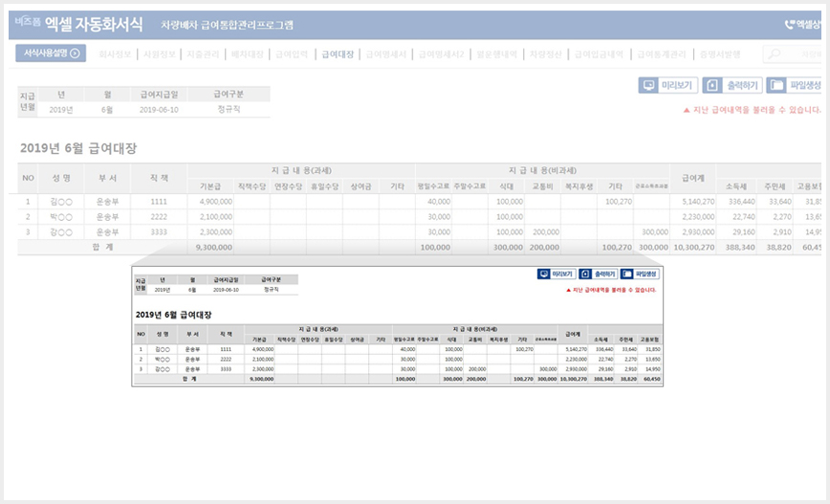Viewport: 830px width, 504px height.
Task: Open the 사원정보 menu tab
Action: 160,54
